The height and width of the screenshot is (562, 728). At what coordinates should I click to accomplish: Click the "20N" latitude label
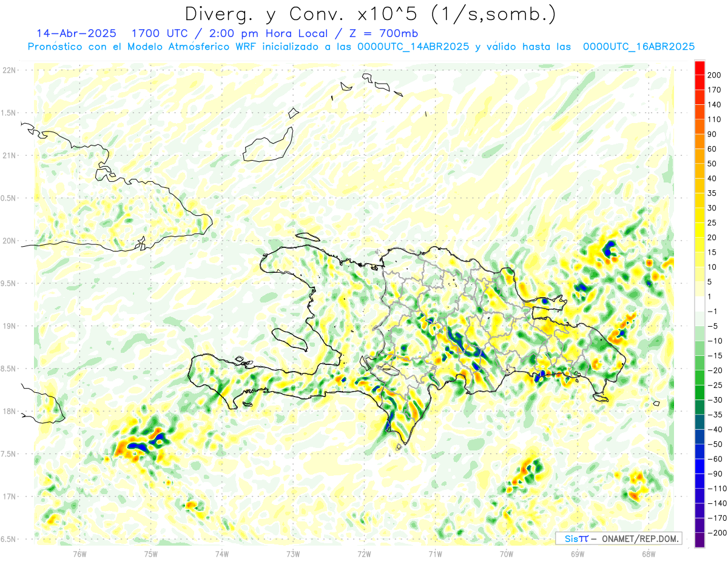pos(10,241)
